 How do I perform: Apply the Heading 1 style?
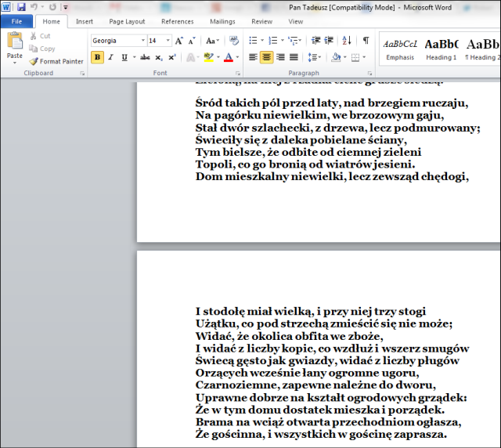tap(441, 49)
